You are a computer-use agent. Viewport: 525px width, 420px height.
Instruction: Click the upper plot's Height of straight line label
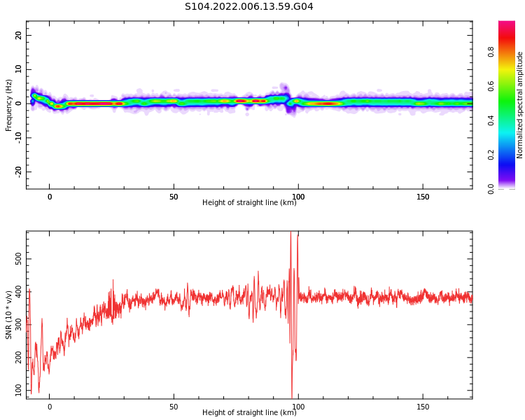249,202
